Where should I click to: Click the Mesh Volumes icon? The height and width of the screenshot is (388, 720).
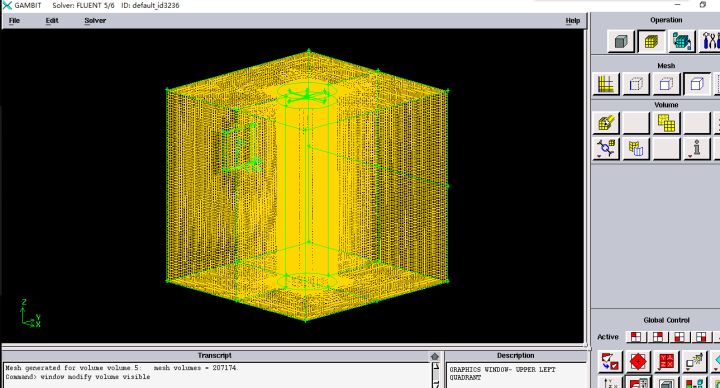click(606, 123)
